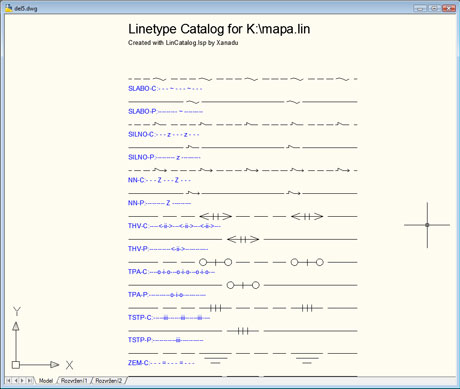Pick the sample line above TPA-P
The image size is (460, 389).
tap(243, 285)
